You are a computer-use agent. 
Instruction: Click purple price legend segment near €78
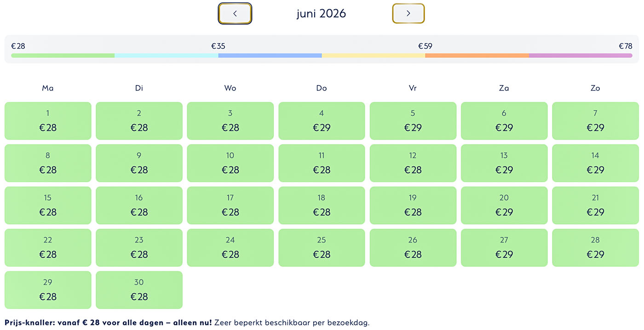(581, 56)
